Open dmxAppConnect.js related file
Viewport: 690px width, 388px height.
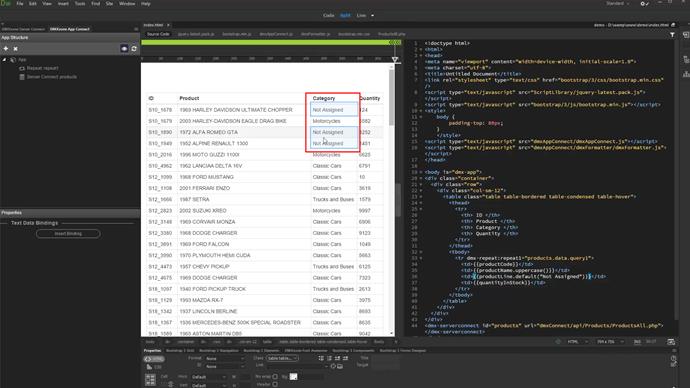[x=276, y=34]
